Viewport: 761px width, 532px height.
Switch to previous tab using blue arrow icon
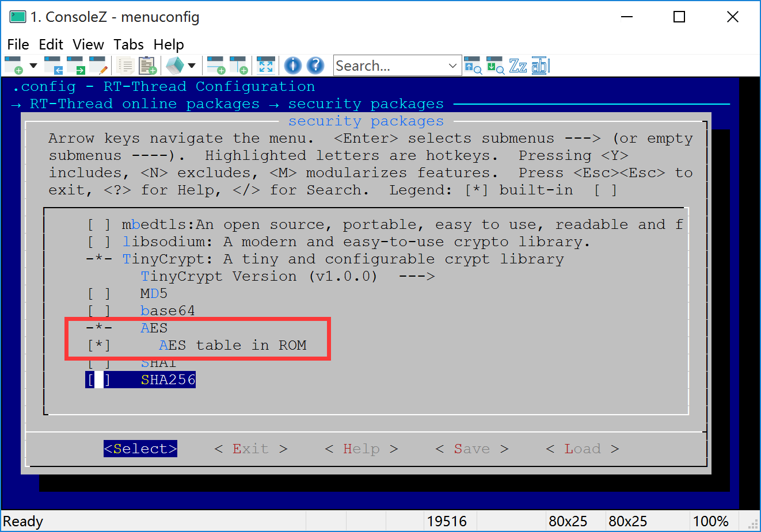point(54,66)
